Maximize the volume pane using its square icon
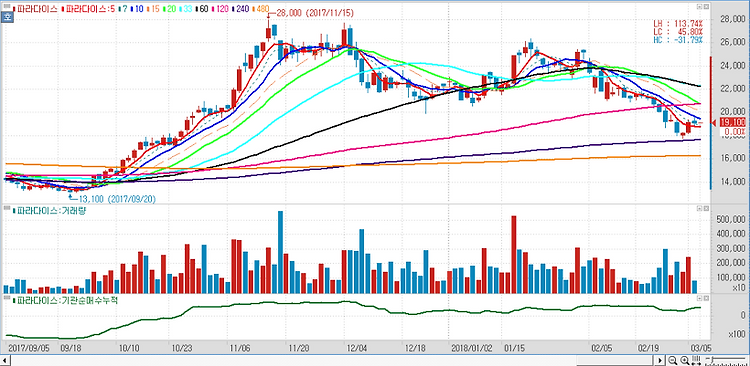Screen dimensions: 750x366 pyautogui.click(x=705, y=209)
